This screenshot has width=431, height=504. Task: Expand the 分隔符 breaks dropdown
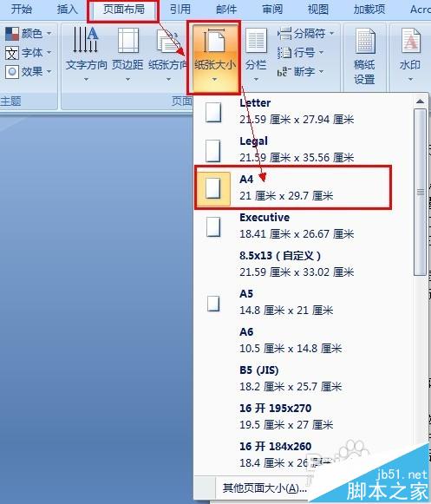tap(305, 33)
